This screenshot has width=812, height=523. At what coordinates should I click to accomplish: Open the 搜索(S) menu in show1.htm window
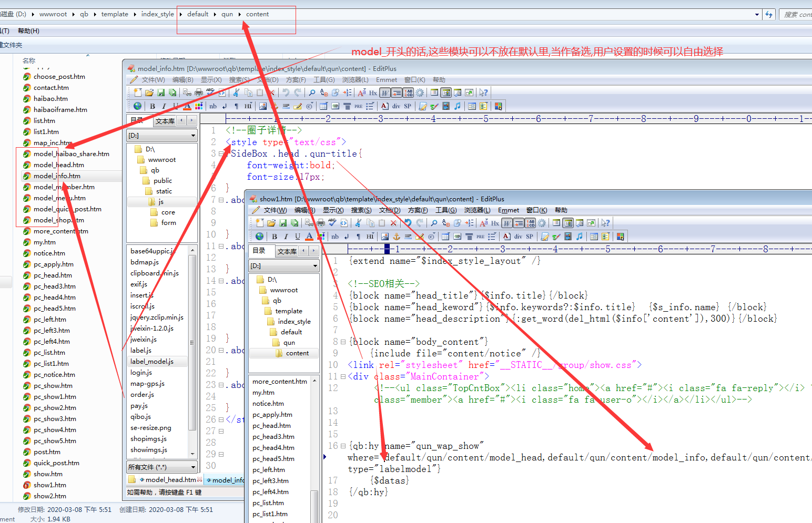[361, 210]
